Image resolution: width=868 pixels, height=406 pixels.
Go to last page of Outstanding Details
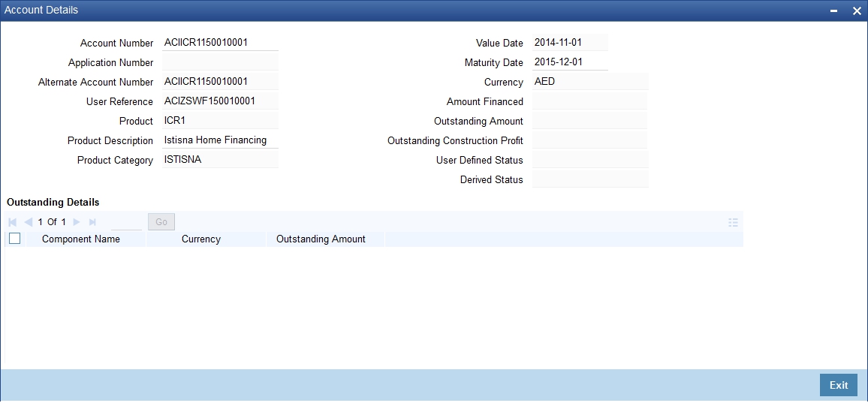(x=92, y=222)
